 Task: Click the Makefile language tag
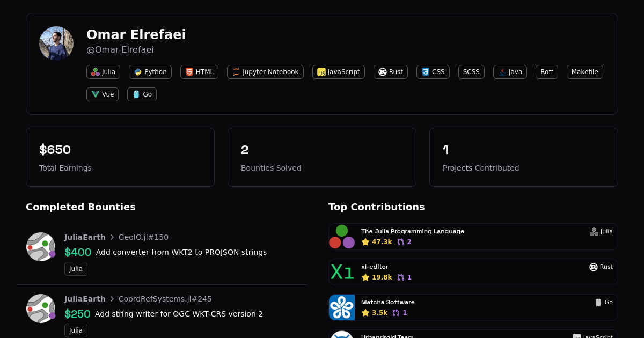(584, 72)
